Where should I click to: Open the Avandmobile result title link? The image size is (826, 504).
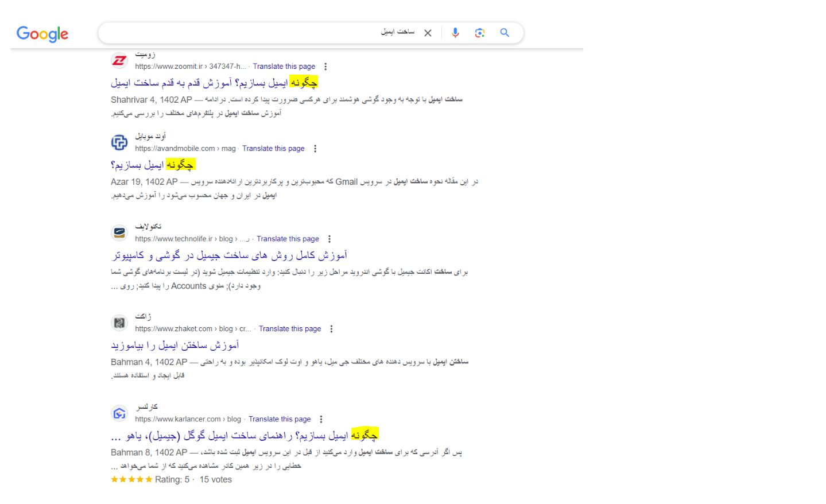tap(153, 165)
